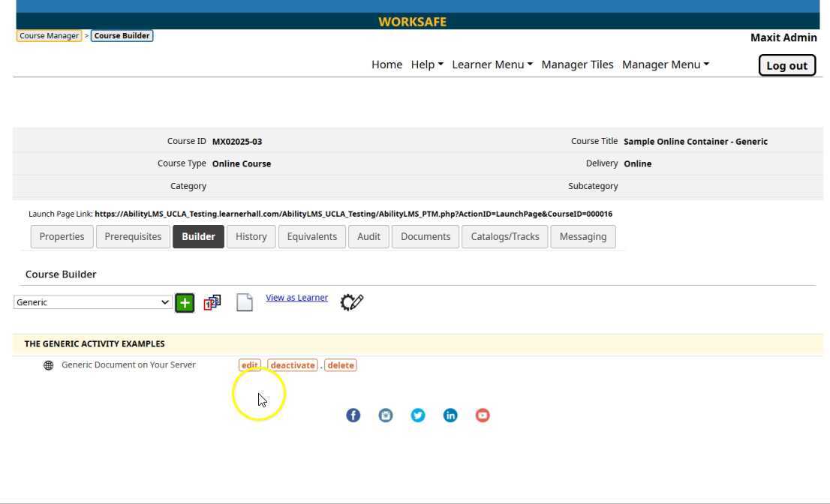Viewport: 830px width, 504px height.
Task: Expand the Generic activity type dropdown
Action: pos(93,302)
